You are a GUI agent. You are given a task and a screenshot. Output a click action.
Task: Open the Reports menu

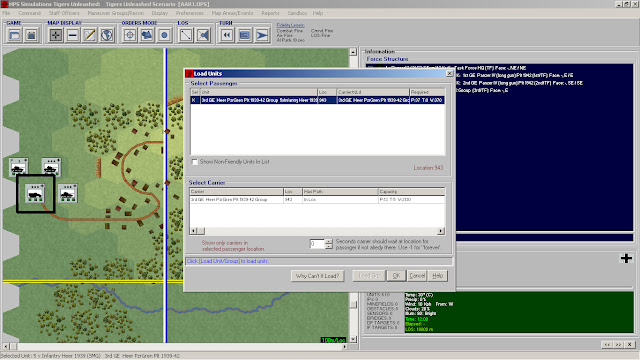pyautogui.click(x=270, y=13)
